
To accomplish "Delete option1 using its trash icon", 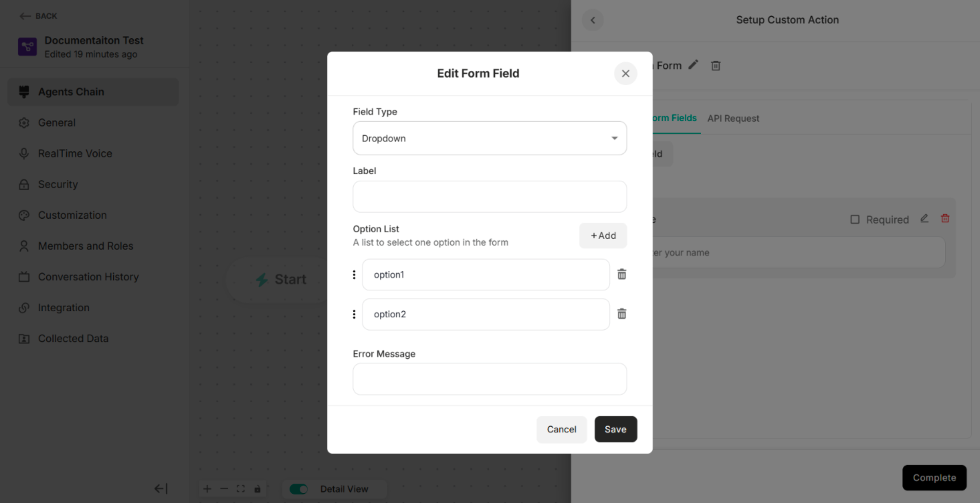I will [x=622, y=274].
